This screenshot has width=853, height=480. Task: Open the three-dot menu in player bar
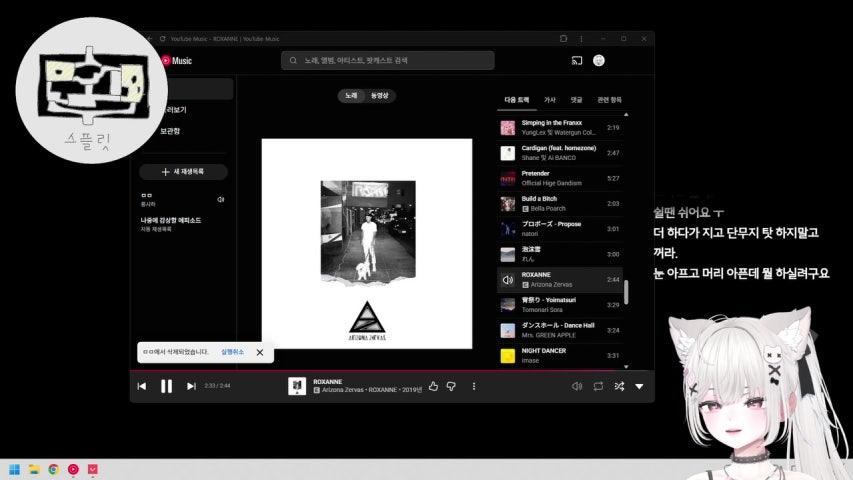click(474, 386)
